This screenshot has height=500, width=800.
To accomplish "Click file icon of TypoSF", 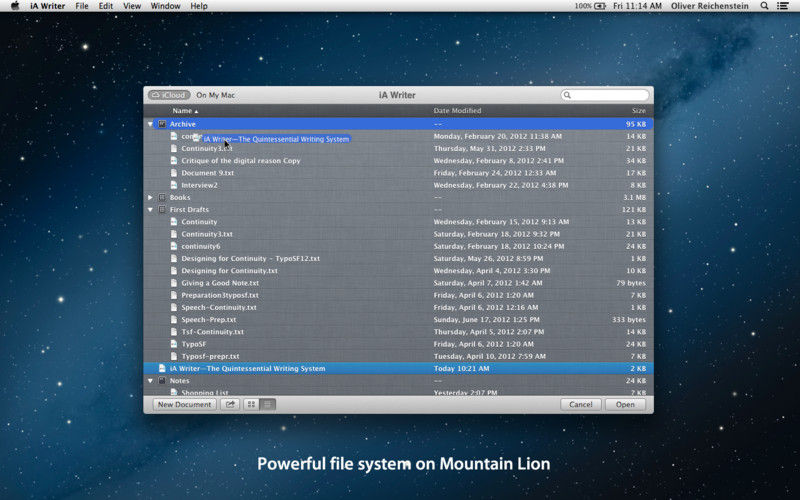I will click(x=173, y=344).
